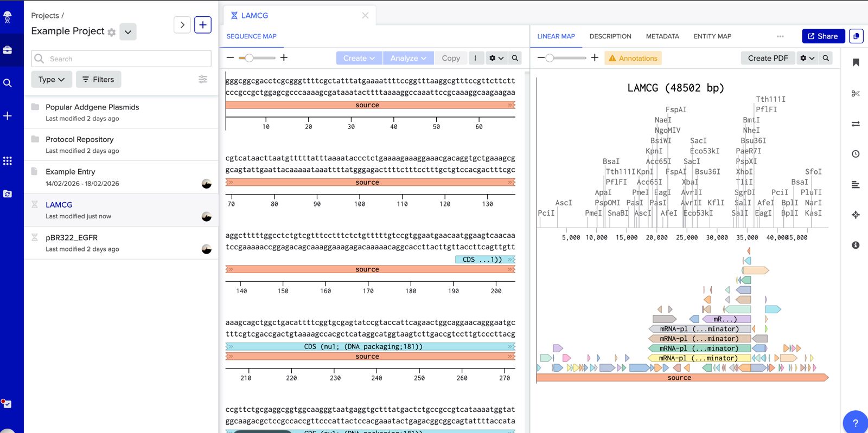The image size is (868, 433).
Task: Expand the Analyze dropdown menu
Action: point(408,58)
